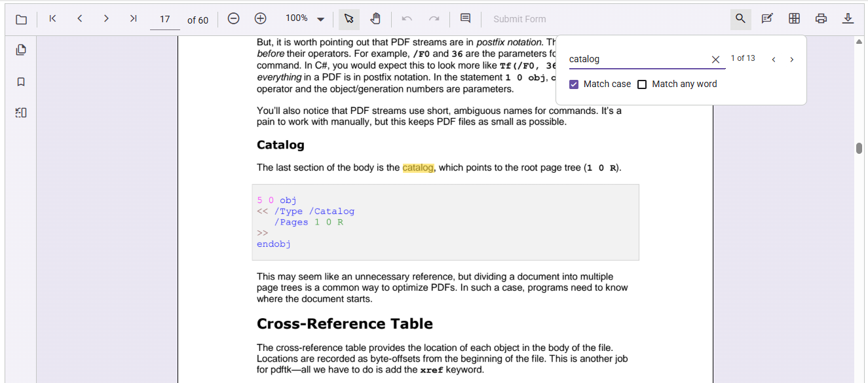Activate the text selection cursor tool
Image resolution: width=868 pixels, height=383 pixels.
pos(349,19)
